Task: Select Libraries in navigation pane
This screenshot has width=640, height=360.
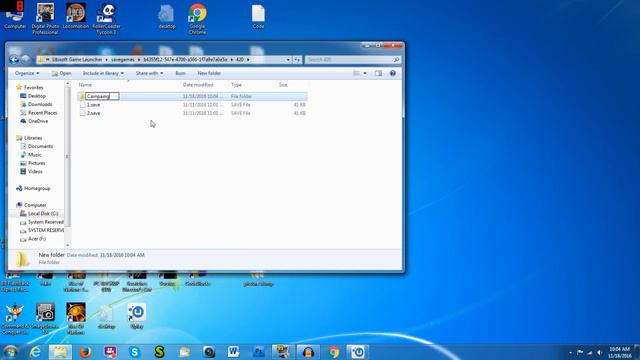Action: [x=33, y=138]
